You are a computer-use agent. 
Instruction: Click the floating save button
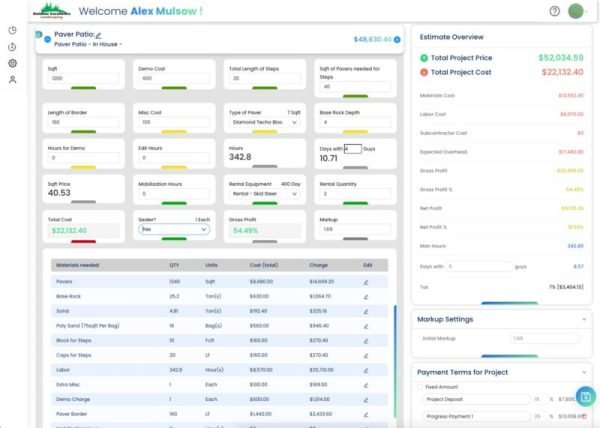click(x=585, y=396)
